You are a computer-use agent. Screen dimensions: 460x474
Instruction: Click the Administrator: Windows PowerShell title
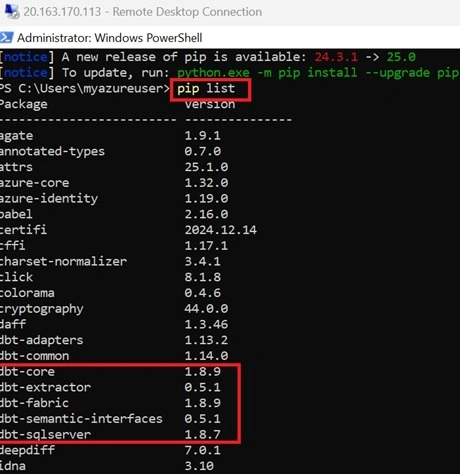pos(110,38)
